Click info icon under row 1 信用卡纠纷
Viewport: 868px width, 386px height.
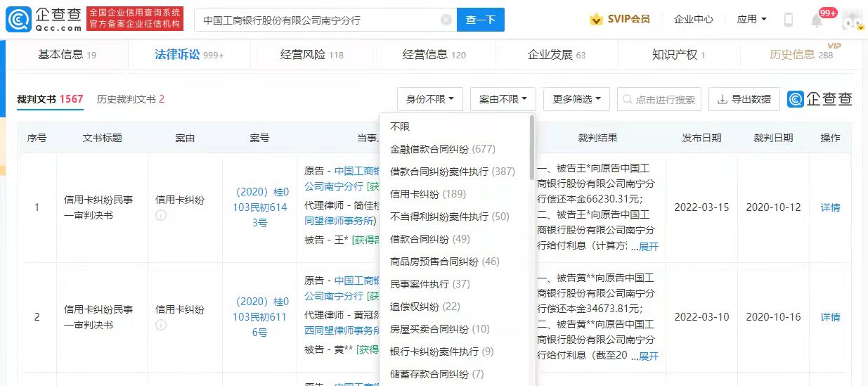[x=160, y=215]
